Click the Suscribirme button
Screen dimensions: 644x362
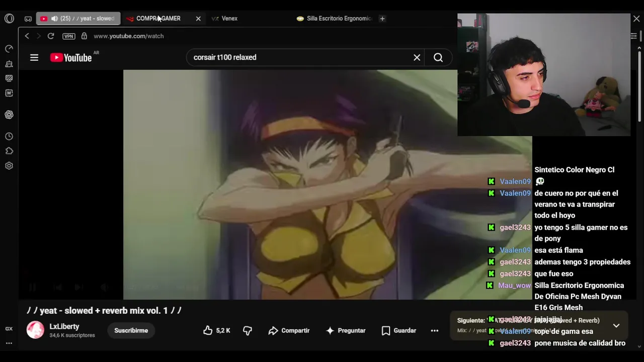[x=131, y=330]
